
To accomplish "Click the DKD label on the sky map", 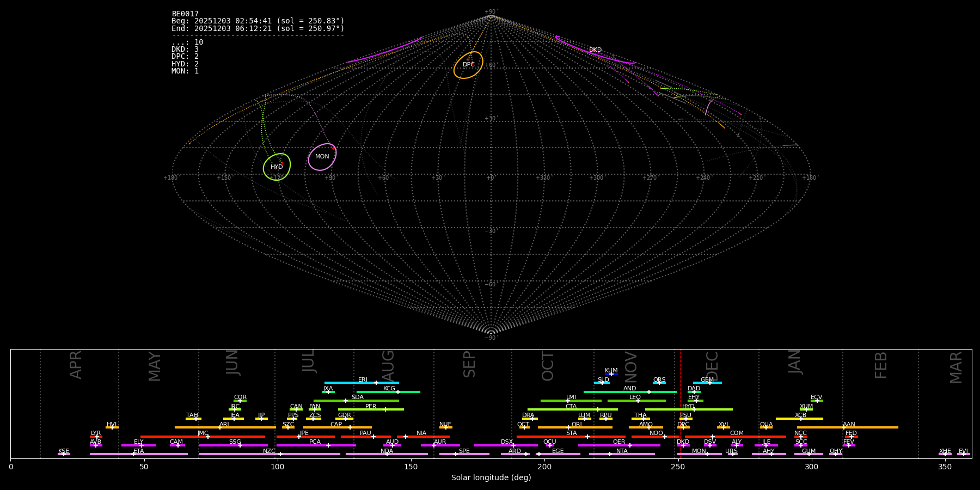I will pyautogui.click(x=595, y=50).
